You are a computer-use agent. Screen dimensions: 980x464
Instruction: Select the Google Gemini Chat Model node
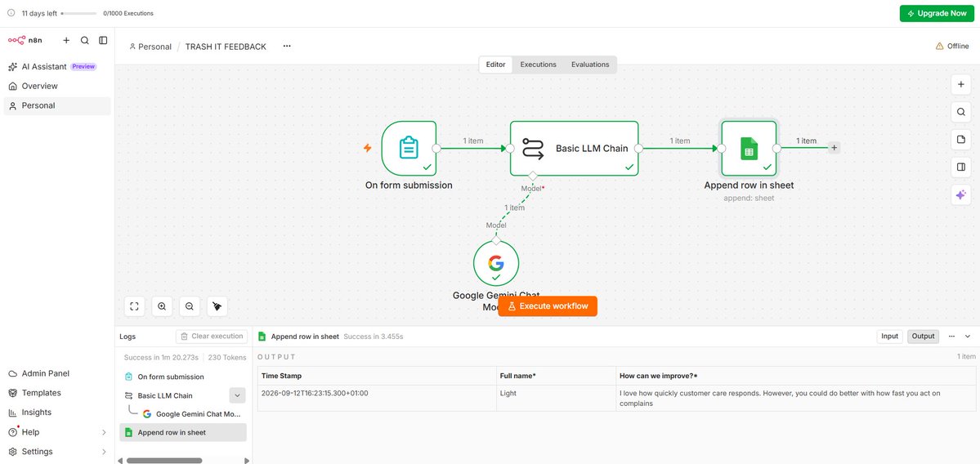495,264
